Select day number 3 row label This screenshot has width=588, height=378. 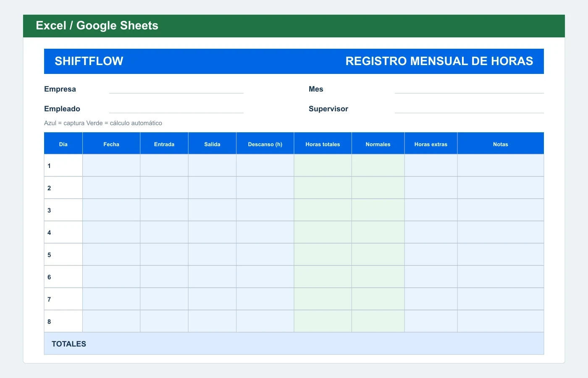[63, 210]
